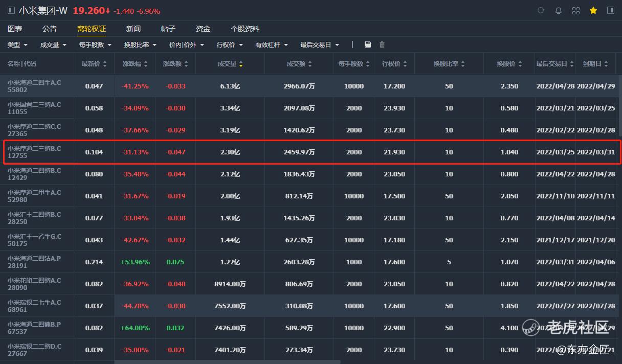This screenshot has height=364, width=622.
Task: Click the window icon left of 小米集团-W
Action: coord(11,10)
